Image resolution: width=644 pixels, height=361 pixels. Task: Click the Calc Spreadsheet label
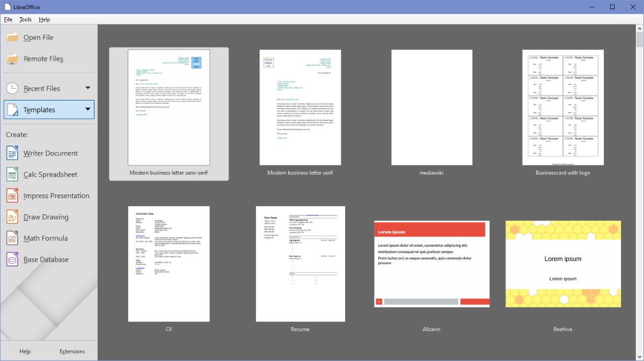pos(50,175)
